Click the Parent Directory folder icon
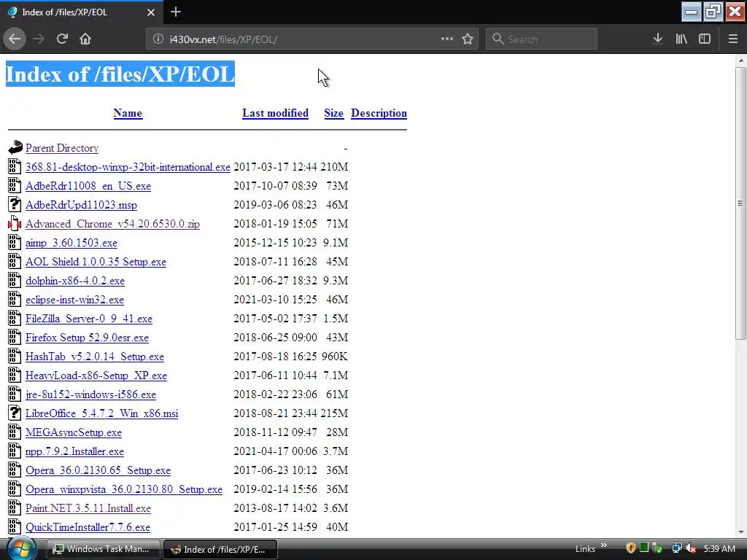 coord(15,147)
